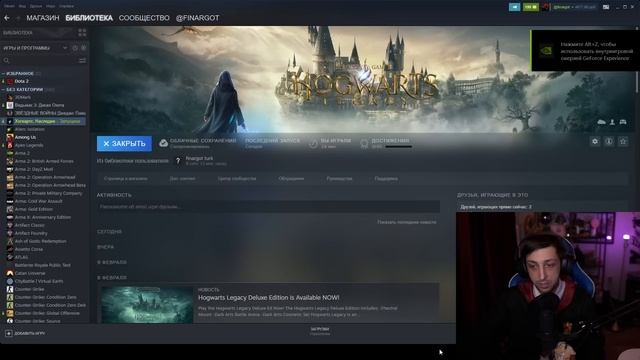
Task: Click the plus icon to add a game
Action: point(9,333)
